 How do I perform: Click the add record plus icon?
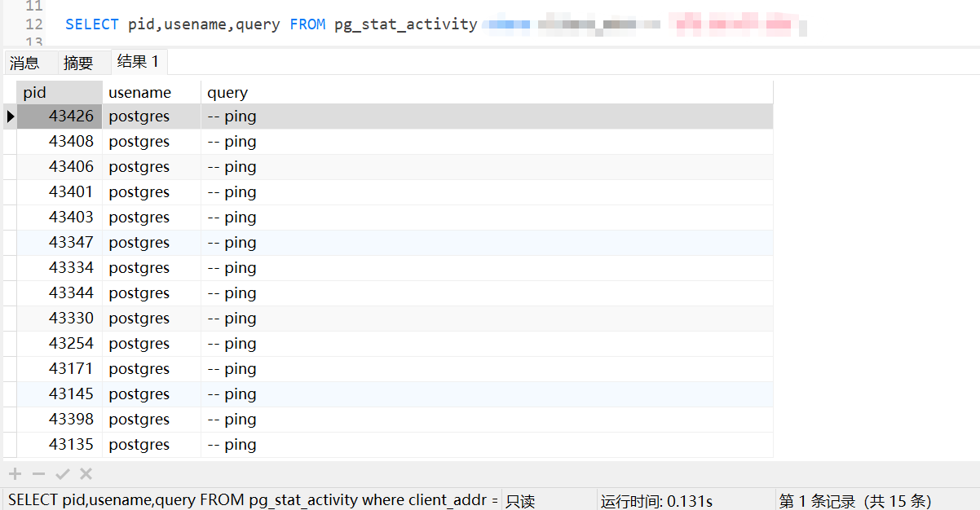(x=15, y=474)
